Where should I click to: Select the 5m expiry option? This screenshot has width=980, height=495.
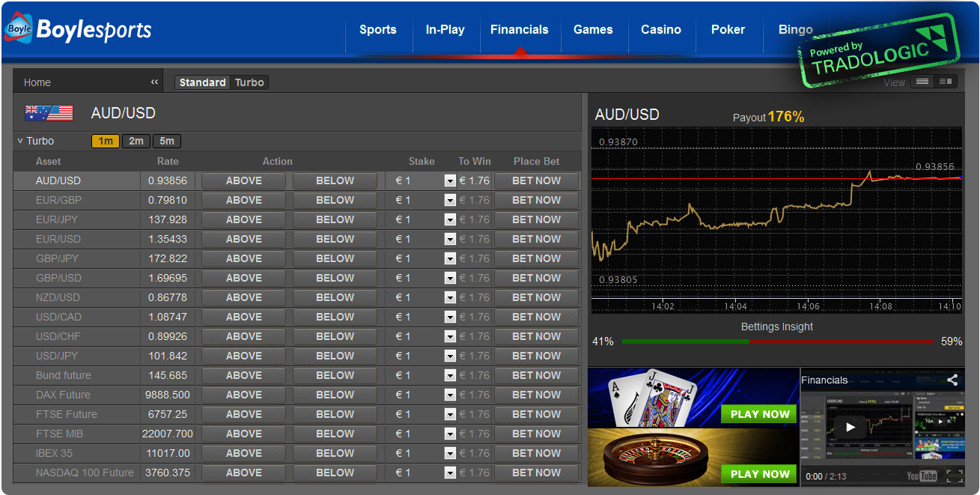(x=166, y=141)
